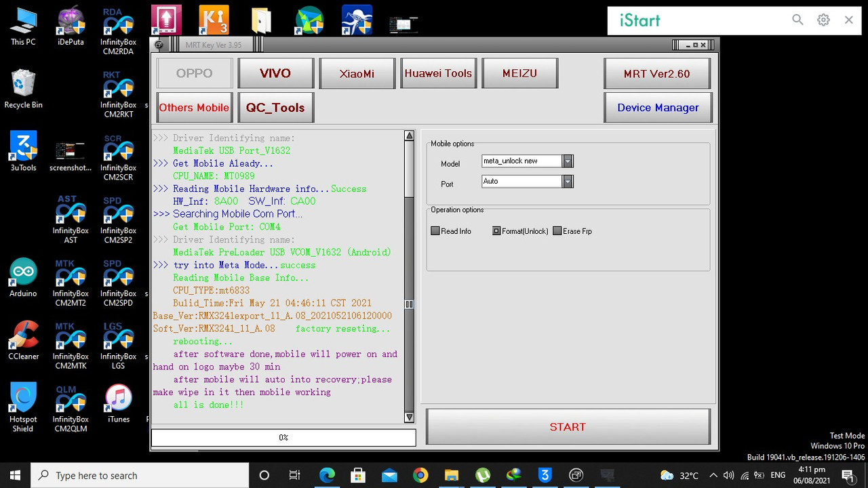
Task: Launch the iTunes desktop shortcut
Action: (119, 404)
